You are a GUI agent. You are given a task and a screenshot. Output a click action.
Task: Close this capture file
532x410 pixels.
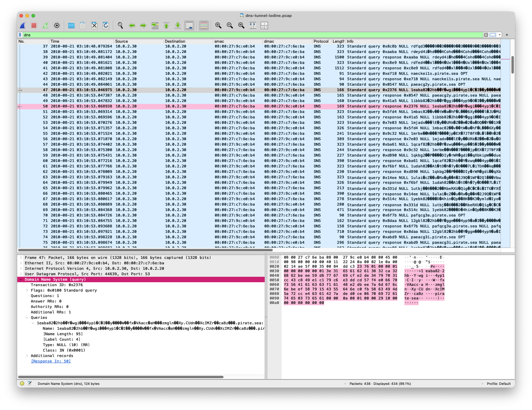(x=94, y=25)
